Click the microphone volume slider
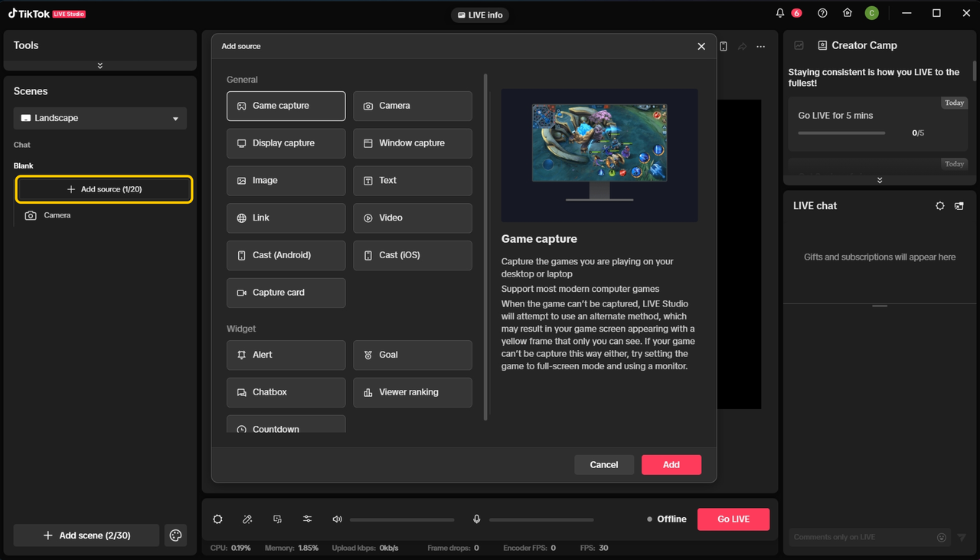The height and width of the screenshot is (560, 980). 541,519
